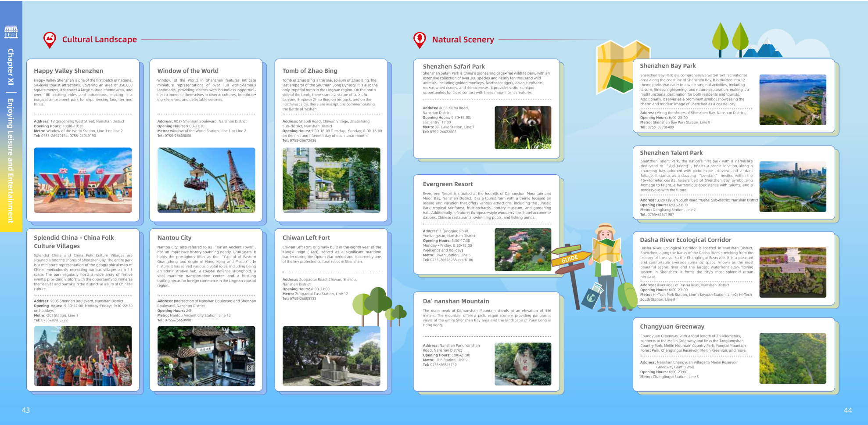868x425 pixels.
Task: Click Window of the World telephone 0755-26608000
Action: 174,136
